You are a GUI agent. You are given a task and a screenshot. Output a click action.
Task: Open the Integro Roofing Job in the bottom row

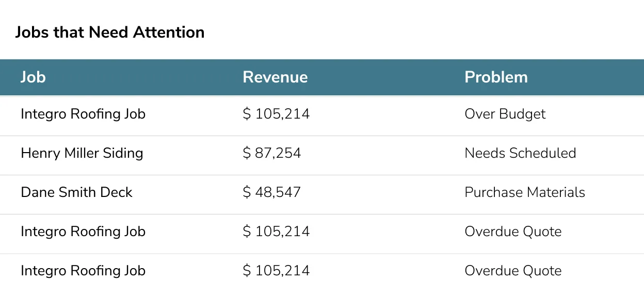pos(83,271)
